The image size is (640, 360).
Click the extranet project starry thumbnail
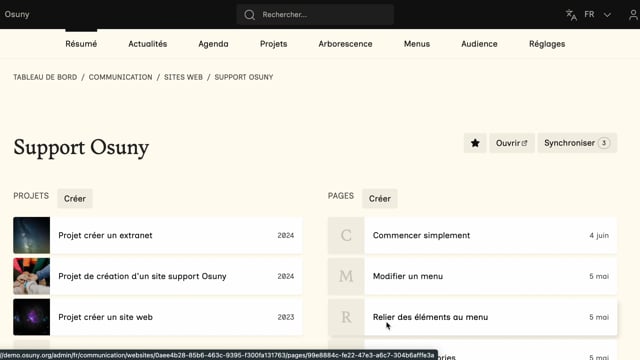(x=31, y=235)
